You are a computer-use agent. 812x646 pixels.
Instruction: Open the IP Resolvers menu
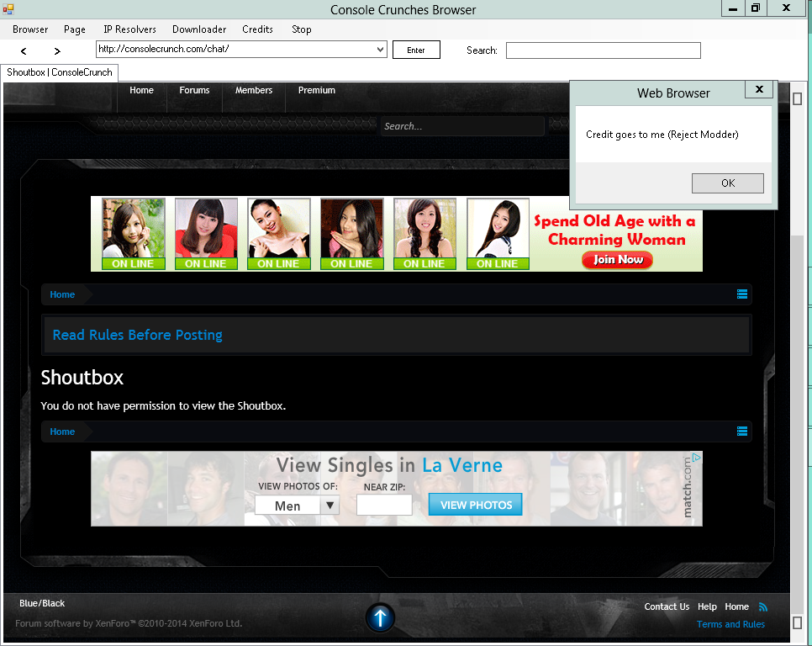(129, 29)
